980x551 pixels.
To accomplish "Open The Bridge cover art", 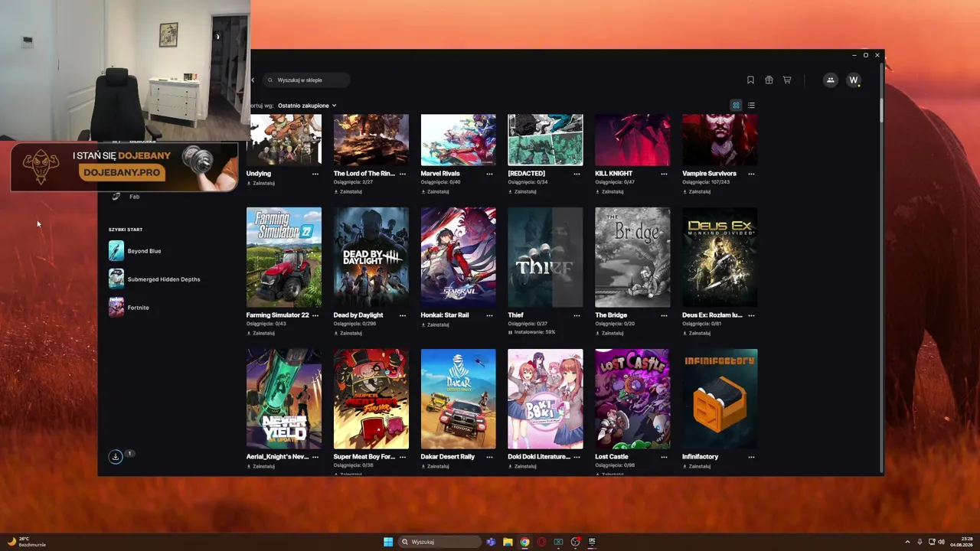I will [x=632, y=257].
